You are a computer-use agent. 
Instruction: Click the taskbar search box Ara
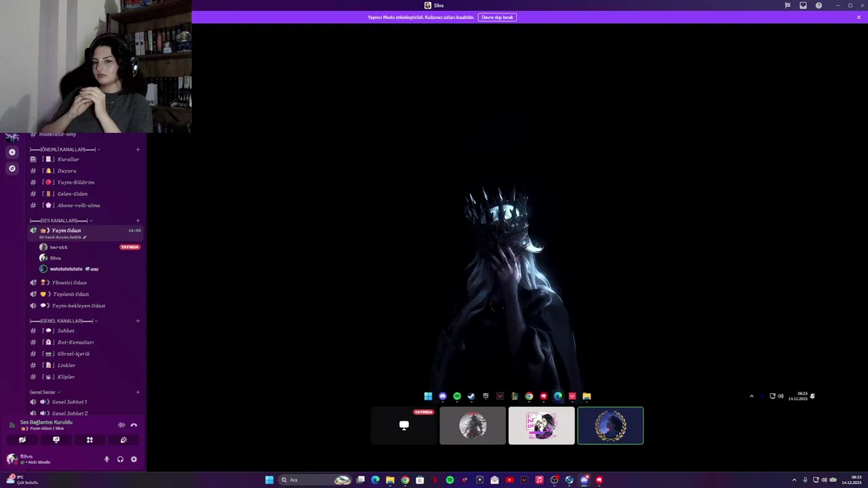315,480
